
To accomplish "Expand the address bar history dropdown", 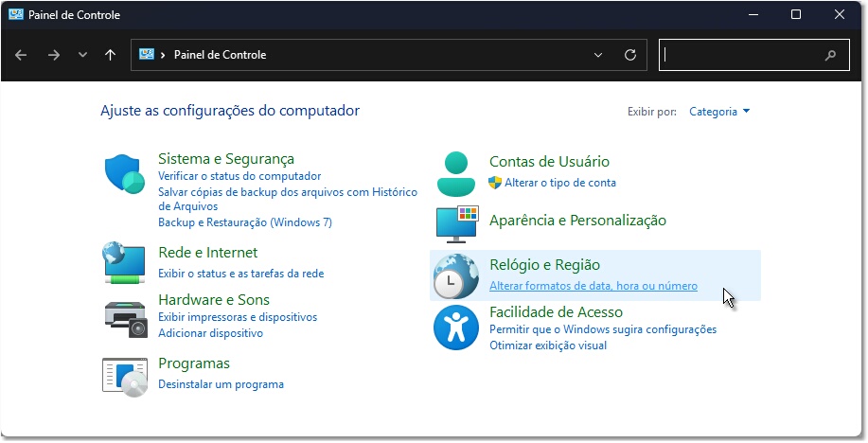I will pyautogui.click(x=598, y=55).
